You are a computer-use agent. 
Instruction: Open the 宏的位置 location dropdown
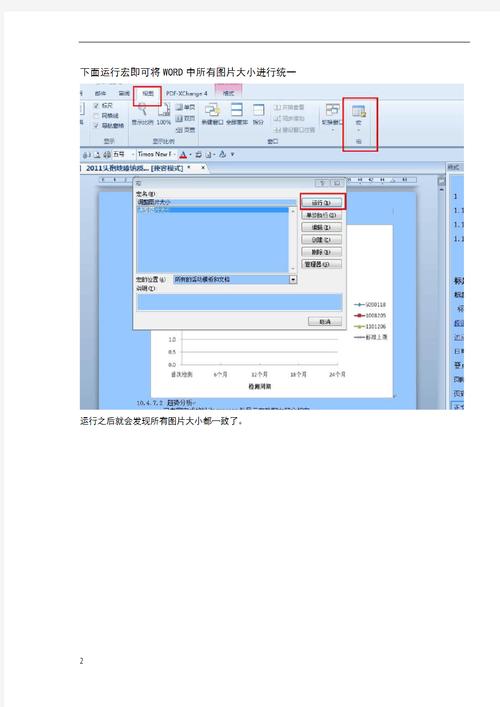point(293,280)
